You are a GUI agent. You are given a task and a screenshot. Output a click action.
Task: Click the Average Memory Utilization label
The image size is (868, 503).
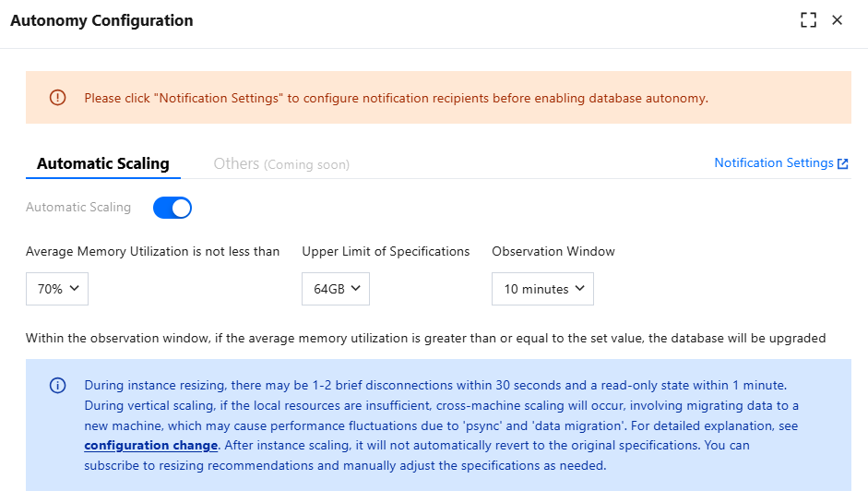pos(152,251)
